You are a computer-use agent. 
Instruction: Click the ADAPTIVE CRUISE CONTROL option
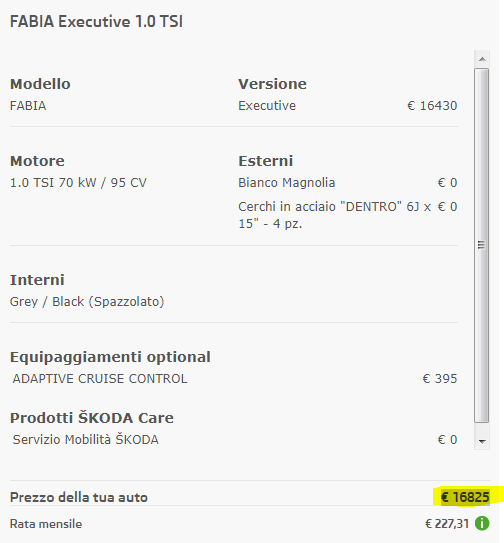(100, 379)
